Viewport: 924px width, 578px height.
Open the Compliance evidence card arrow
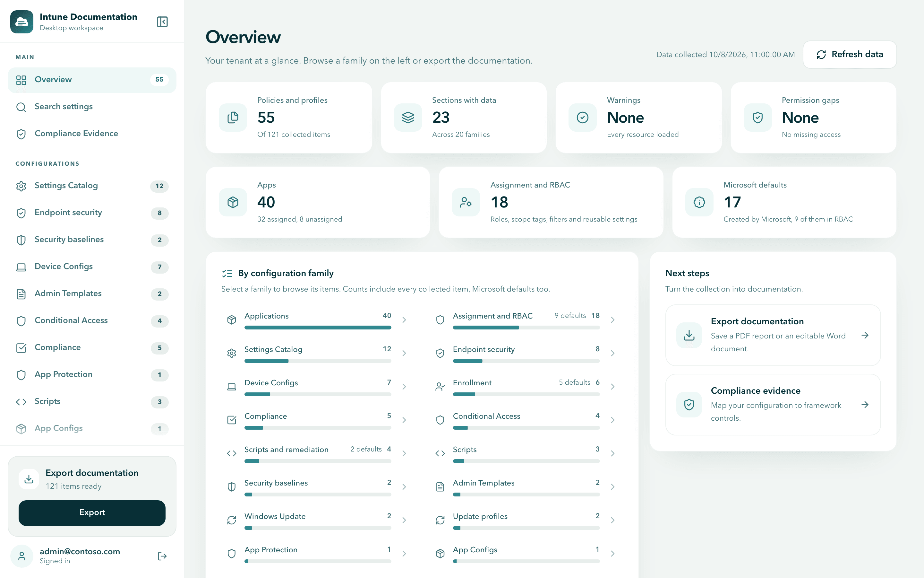865,405
